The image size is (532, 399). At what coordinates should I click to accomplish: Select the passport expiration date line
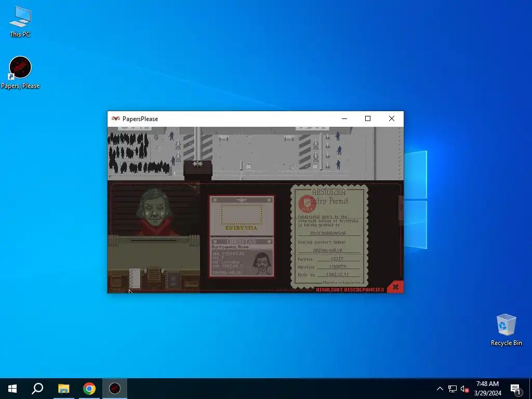click(x=228, y=266)
